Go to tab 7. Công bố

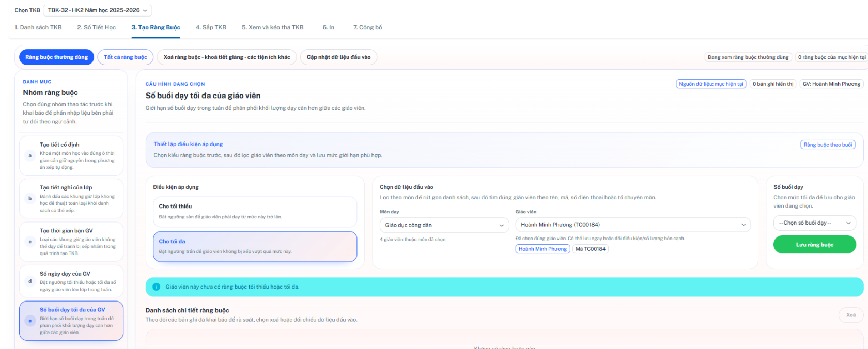pos(368,27)
